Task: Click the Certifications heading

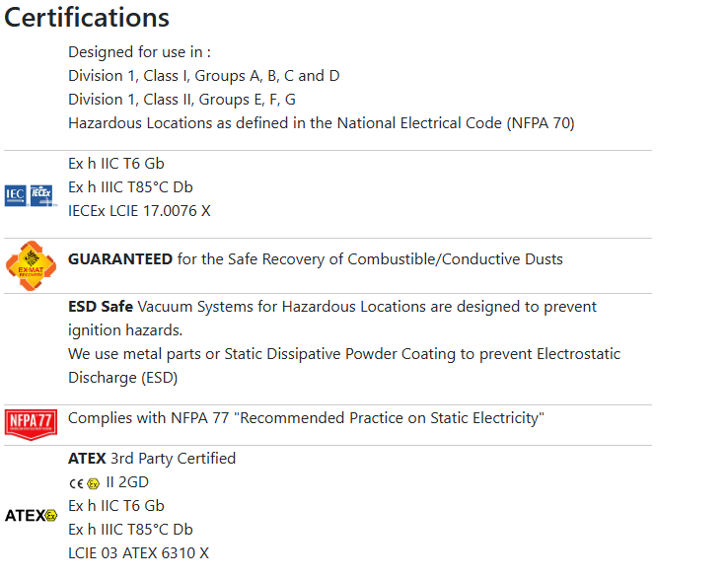Action: (x=87, y=18)
